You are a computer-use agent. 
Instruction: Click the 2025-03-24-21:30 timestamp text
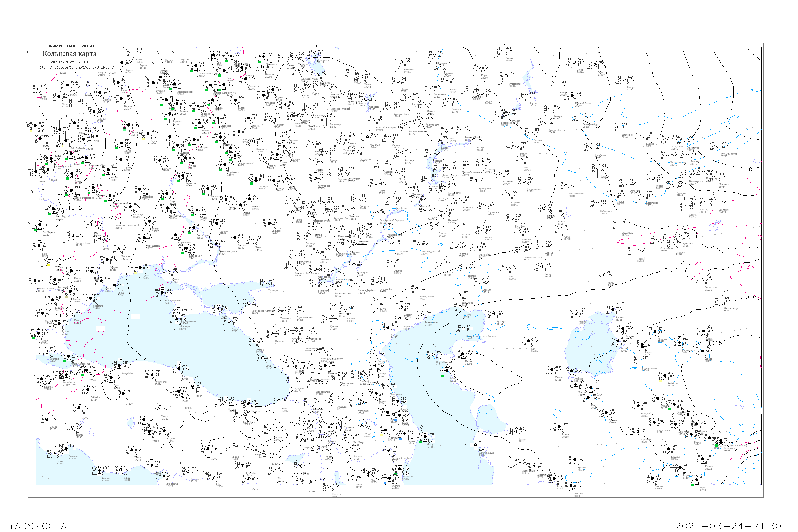[728, 526]
